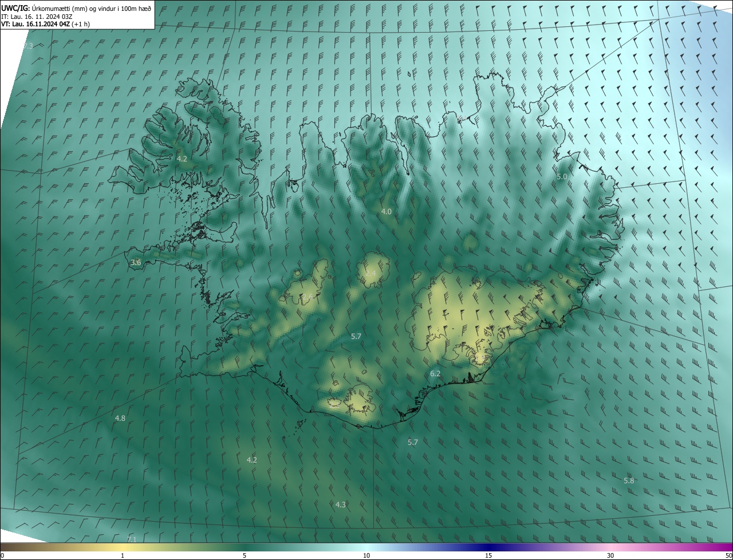Click the 3.6 value on Snæfellsnes peninsula
Screen dimensions: 733x560
[136, 262]
